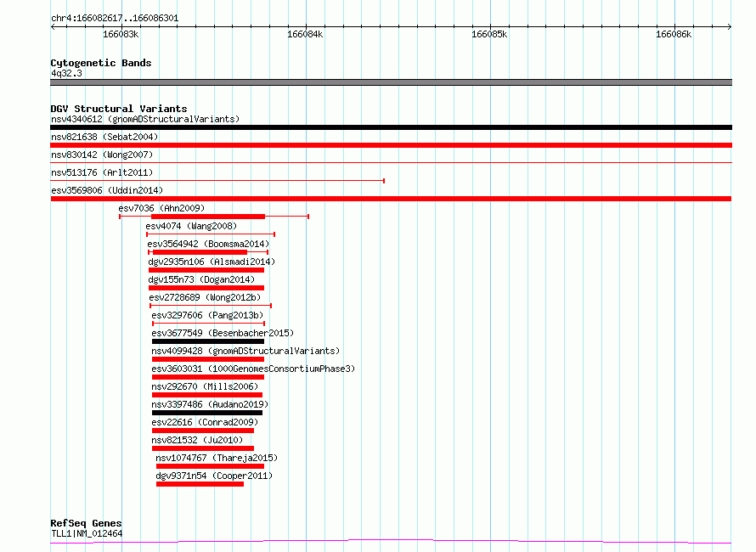Open nsv821532 (Ju2010) label
This screenshot has height=552, width=756.
(197, 440)
